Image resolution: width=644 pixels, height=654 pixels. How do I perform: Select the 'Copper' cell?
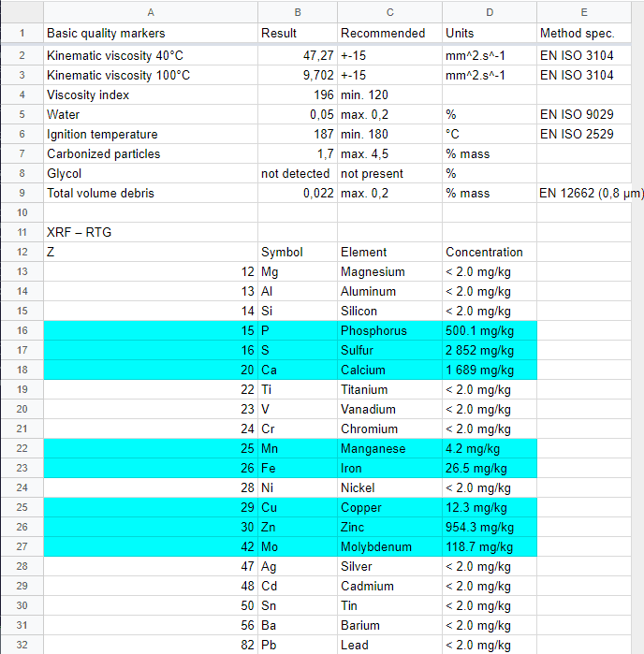click(389, 507)
